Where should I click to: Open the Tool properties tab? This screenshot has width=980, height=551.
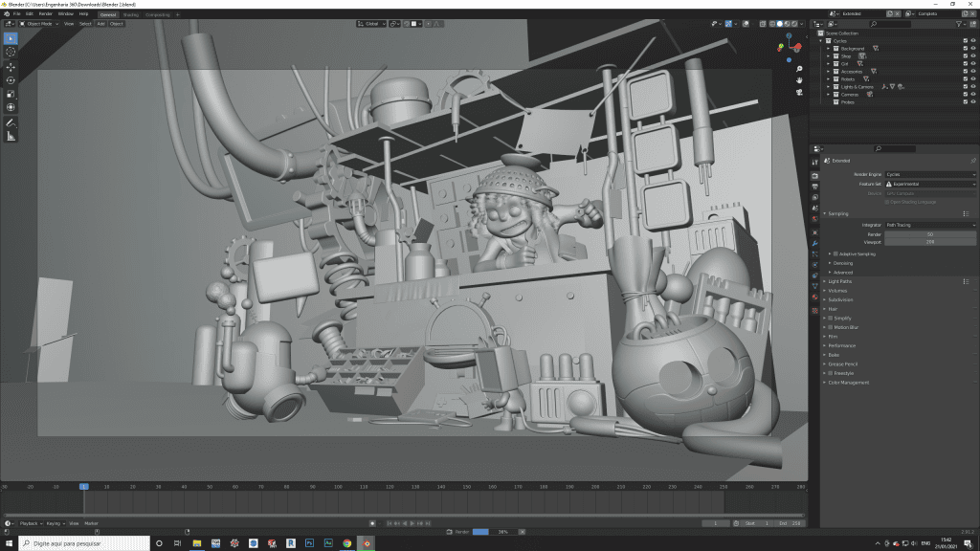[815, 162]
